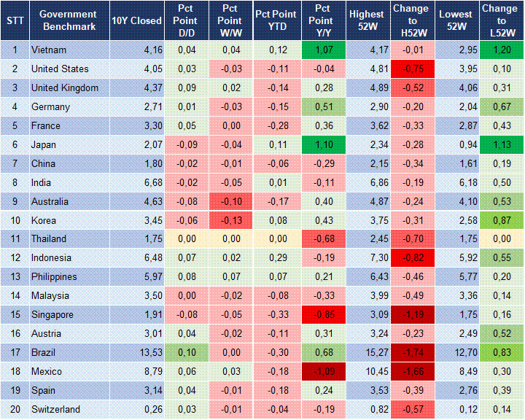Select Germany's Lowest 52W value 2,04
Viewport: 525px width, 420px height.
coord(457,107)
